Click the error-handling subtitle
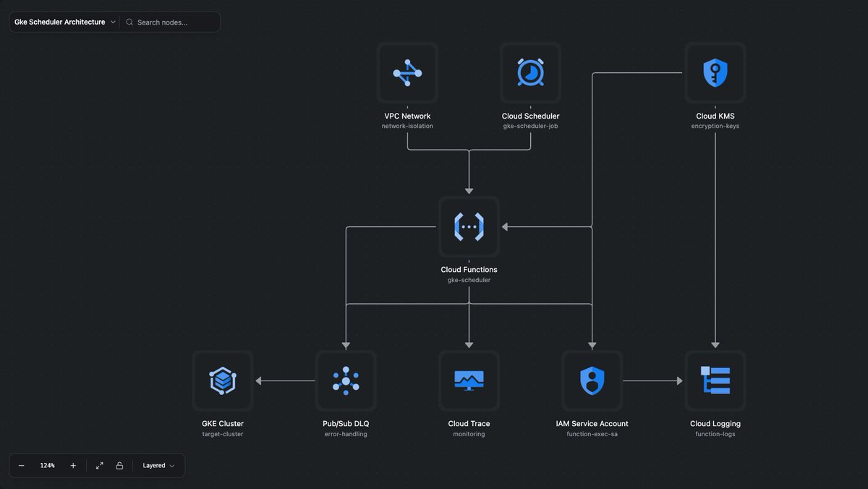Screen dimensions: 868x489 click(x=346, y=434)
